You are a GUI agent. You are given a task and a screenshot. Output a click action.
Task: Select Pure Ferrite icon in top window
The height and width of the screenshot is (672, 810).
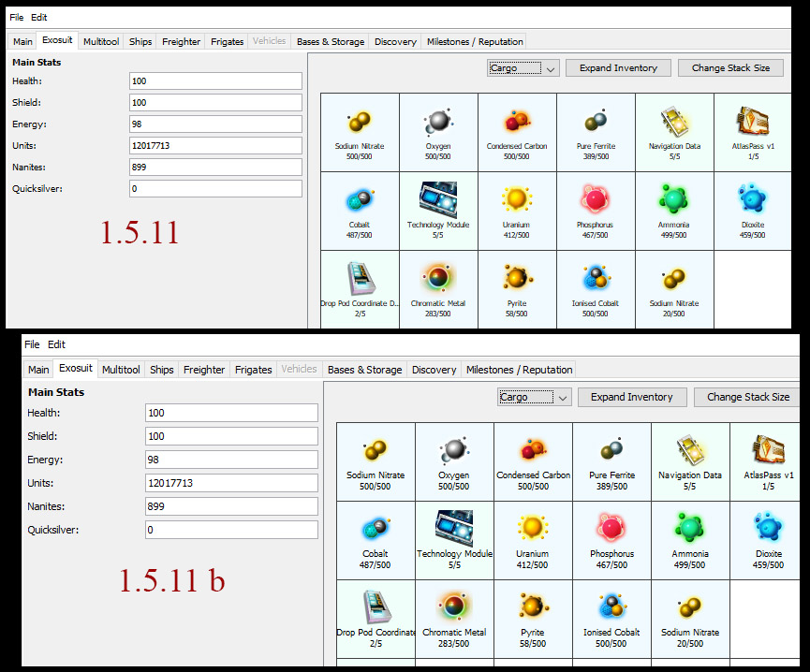point(596,121)
